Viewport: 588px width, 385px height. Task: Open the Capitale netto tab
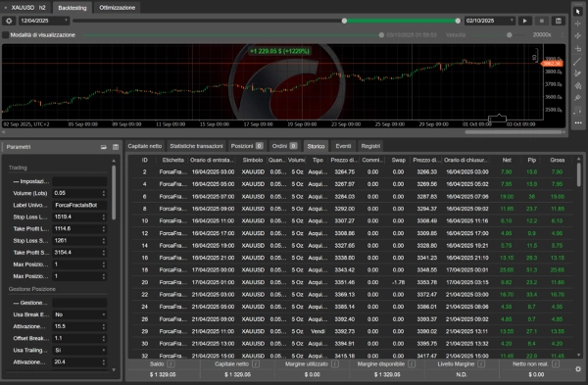pyautogui.click(x=145, y=146)
